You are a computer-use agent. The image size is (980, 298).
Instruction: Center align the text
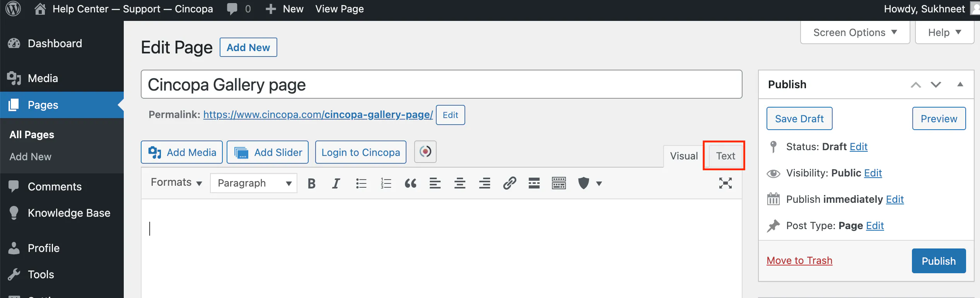[x=460, y=183]
